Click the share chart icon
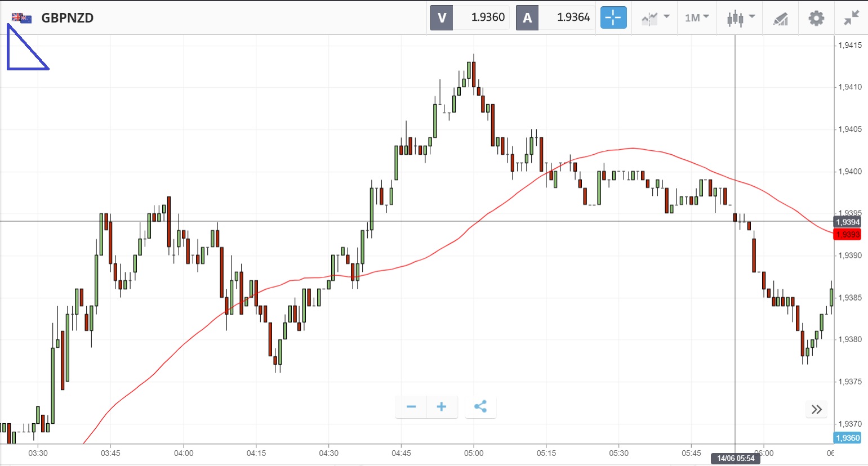This screenshot has height=466, width=868. click(x=480, y=407)
